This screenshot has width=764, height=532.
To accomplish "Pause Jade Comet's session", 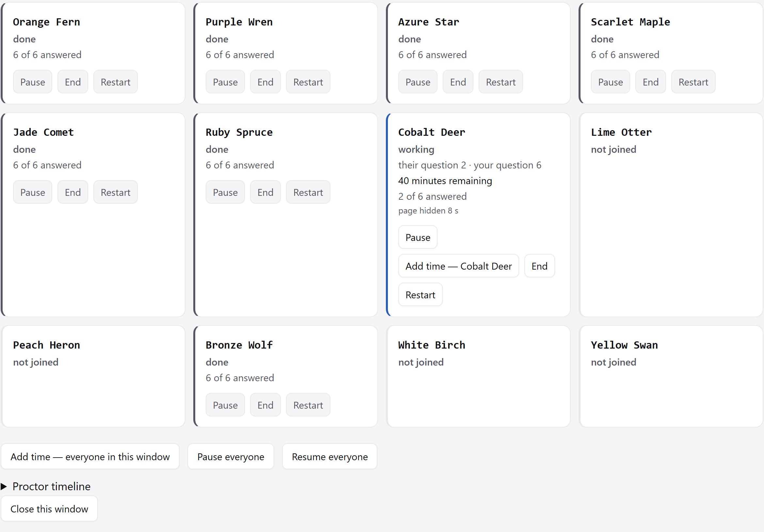I will [x=33, y=192].
